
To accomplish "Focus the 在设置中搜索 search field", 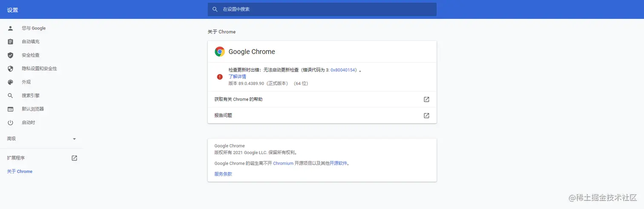I will click(x=322, y=9).
